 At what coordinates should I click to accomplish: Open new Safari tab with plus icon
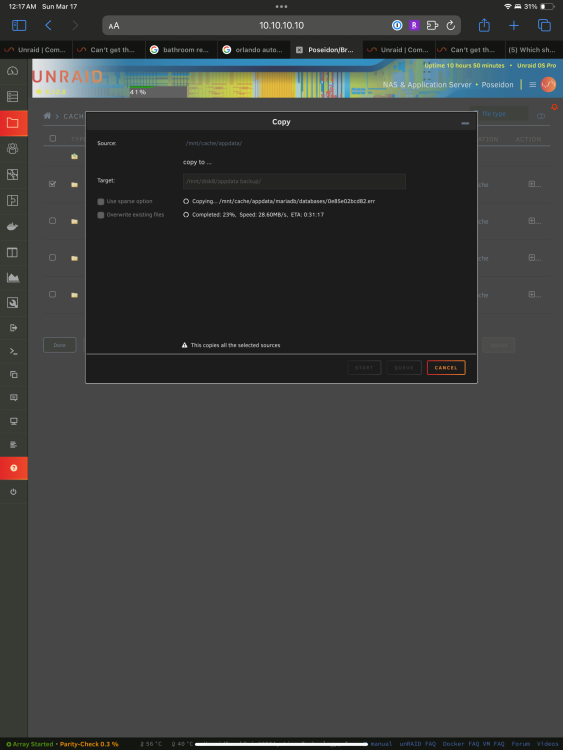tap(514, 25)
